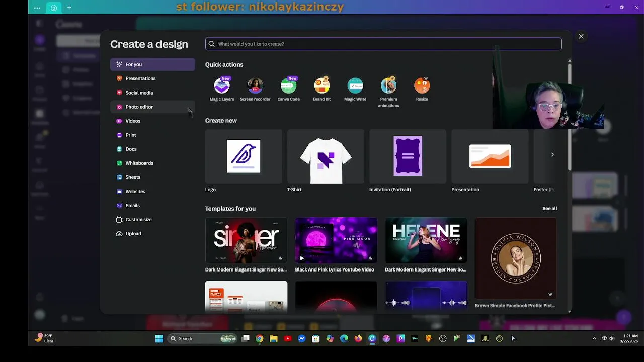Open Whiteboards category
644x362 pixels.
click(152, 163)
